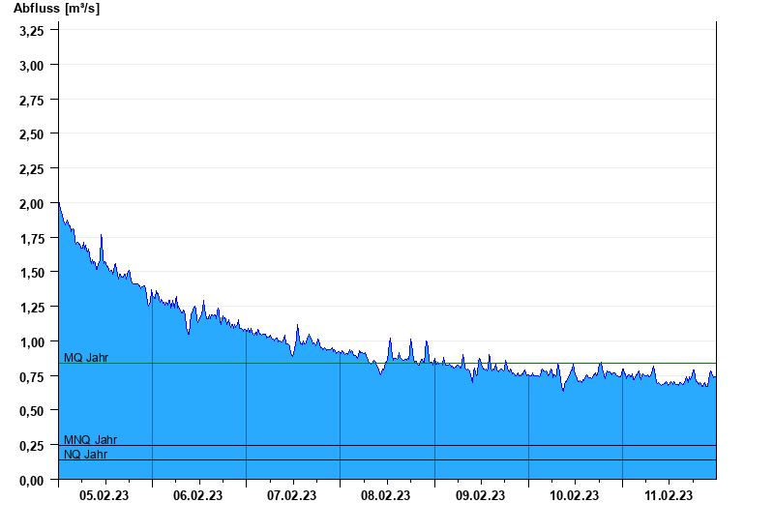This screenshot has width=774, height=532.
Task: Select the 11.02.23 date label
Action: point(669,495)
